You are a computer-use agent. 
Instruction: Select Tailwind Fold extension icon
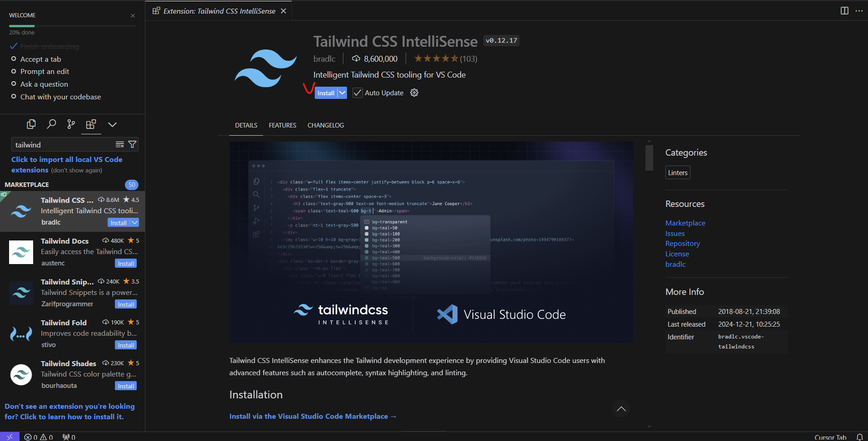coord(21,334)
